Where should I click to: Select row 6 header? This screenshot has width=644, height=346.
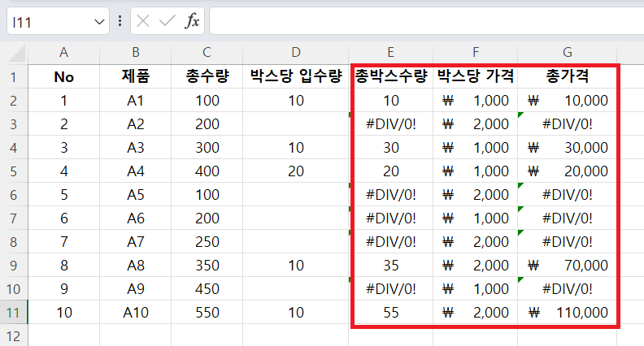(x=14, y=195)
